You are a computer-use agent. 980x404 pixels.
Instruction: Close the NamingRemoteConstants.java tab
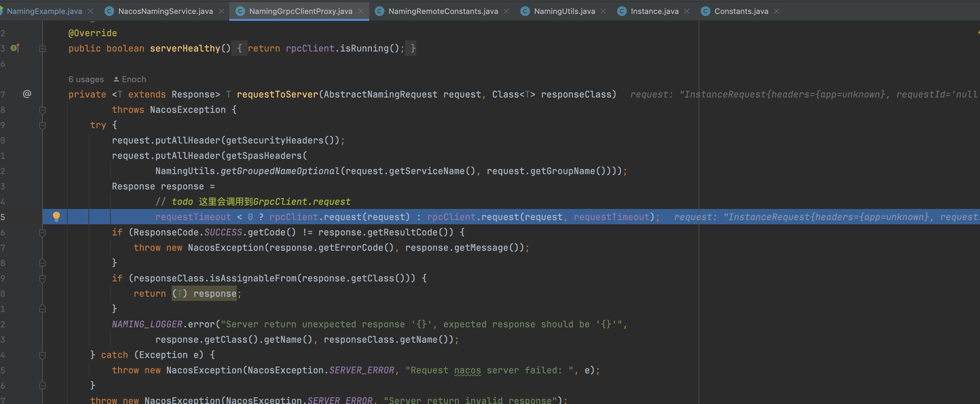pyautogui.click(x=506, y=11)
